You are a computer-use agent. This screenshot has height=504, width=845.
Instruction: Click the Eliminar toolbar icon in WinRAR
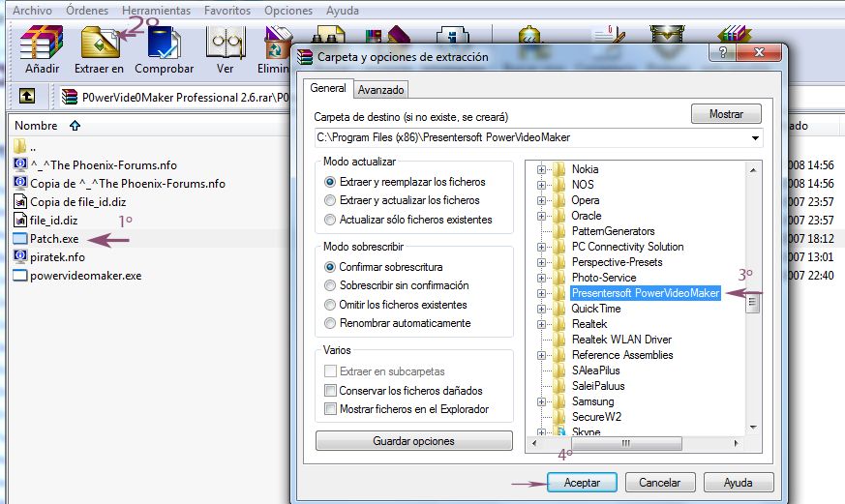pos(278,44)
